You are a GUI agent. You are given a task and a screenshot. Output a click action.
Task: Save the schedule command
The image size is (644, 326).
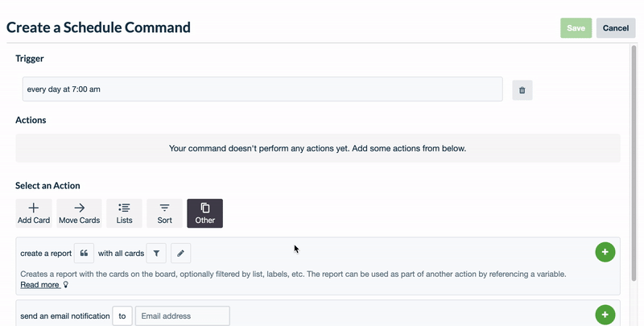pos(576,28)
